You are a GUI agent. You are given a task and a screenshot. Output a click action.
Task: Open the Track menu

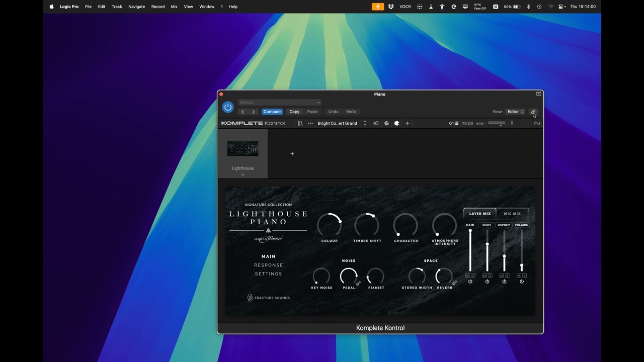(117, 7)
